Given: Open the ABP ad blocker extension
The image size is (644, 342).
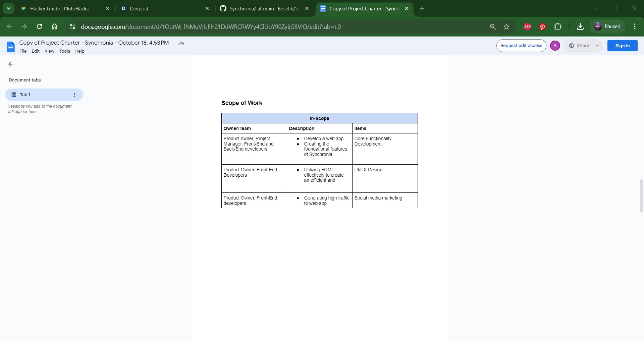Looking at the screenshot, I should tap(527, 26).
